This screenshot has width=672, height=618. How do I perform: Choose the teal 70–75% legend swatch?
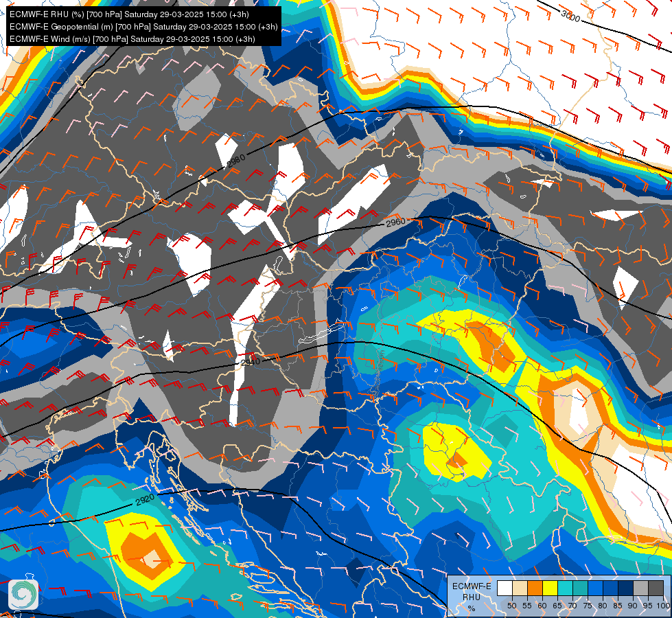[x=580, y=588]
